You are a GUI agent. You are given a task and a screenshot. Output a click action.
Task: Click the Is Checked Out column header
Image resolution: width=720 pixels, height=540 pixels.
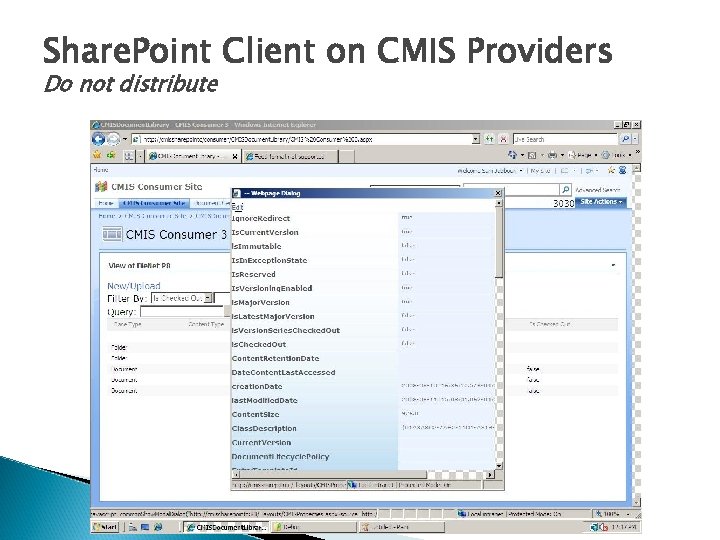click(x=550, y=324)
